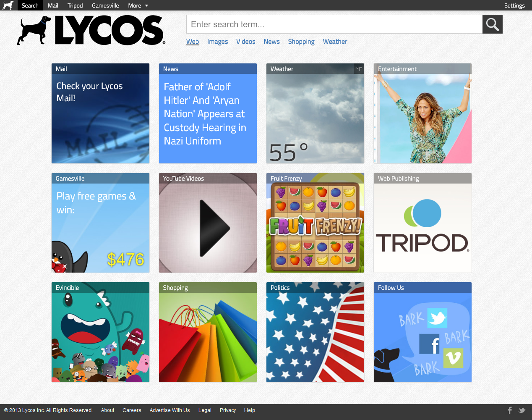
Task: Click the $476 prize amount
Action: [x=125, y=260]
